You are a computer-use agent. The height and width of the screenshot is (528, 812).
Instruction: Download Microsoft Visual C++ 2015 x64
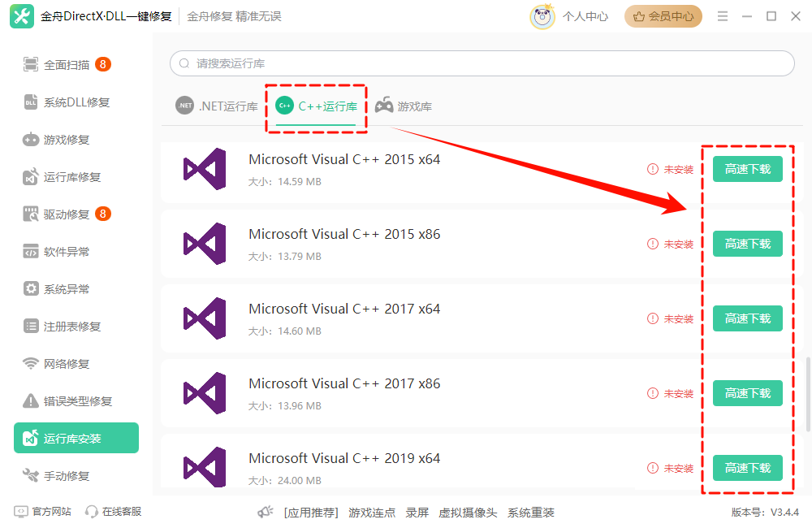click(x=747, y=169)
